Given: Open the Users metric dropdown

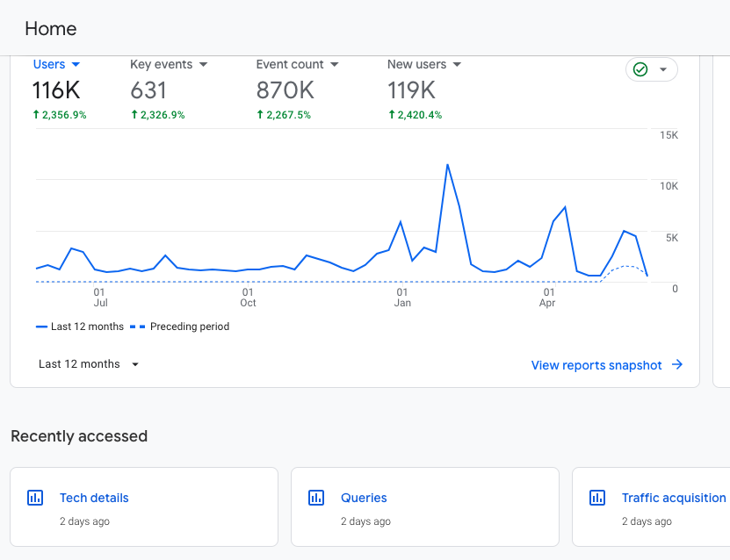Looking at the screenshot, I should pos(56,64).
